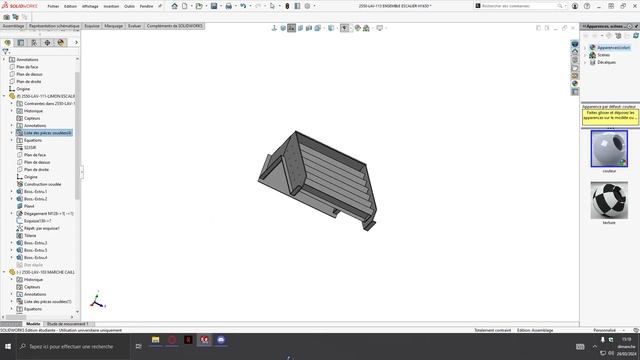640x360 pixels.
Task: Open the Edition menu
Action: coord(70,6)
